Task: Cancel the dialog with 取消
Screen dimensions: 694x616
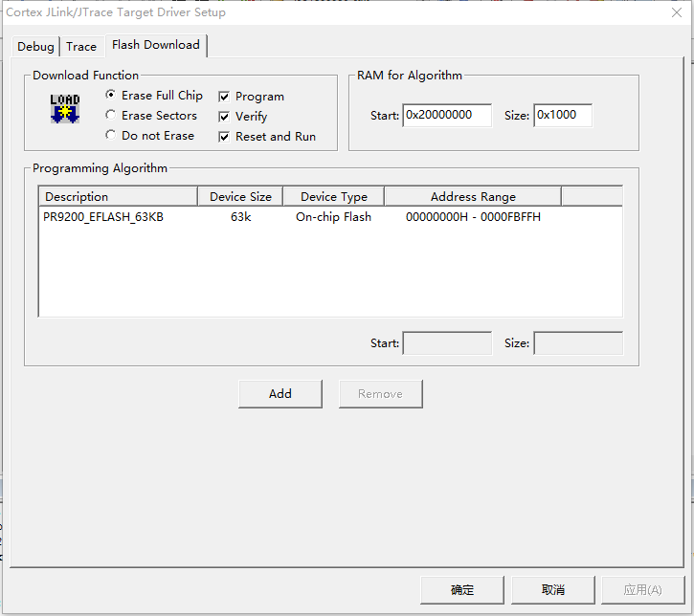Action: (x=553, y=590)
